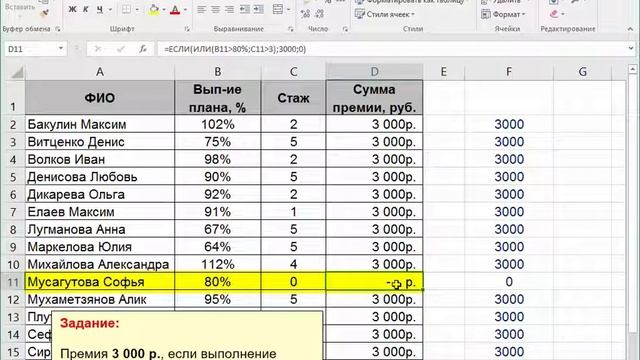Select column E header
Viewport: 640px width, 360px height.
point(444,72)
